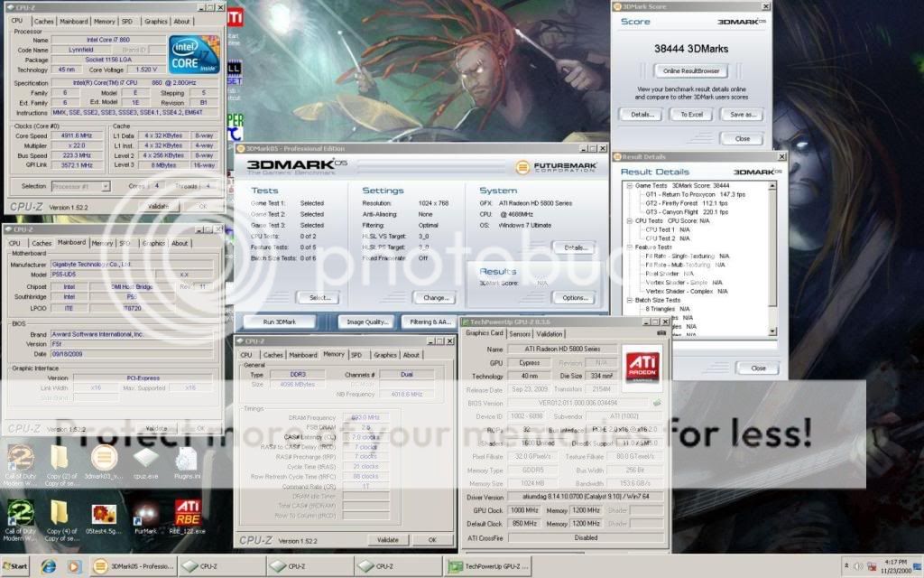Collapse the Feature Tests tree node
Image resolution: width=924 pixels, height=578 pixels.
tap(629, 247)
